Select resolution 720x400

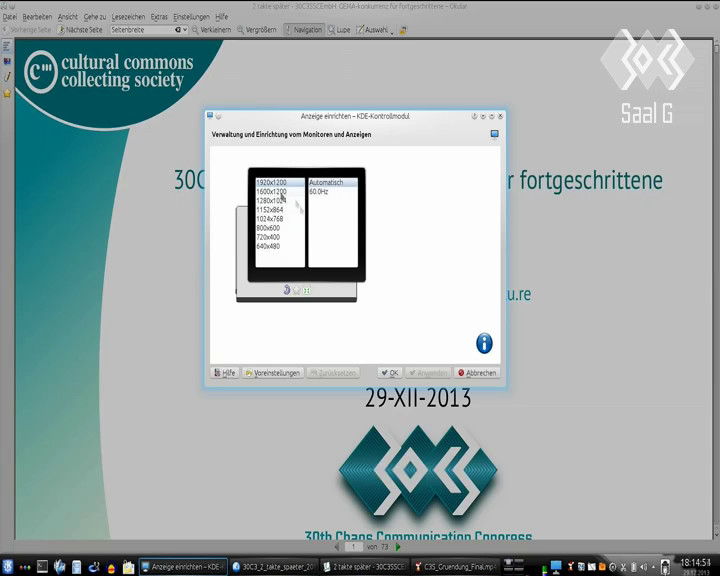pyautogui.click(x=280, y=237)
